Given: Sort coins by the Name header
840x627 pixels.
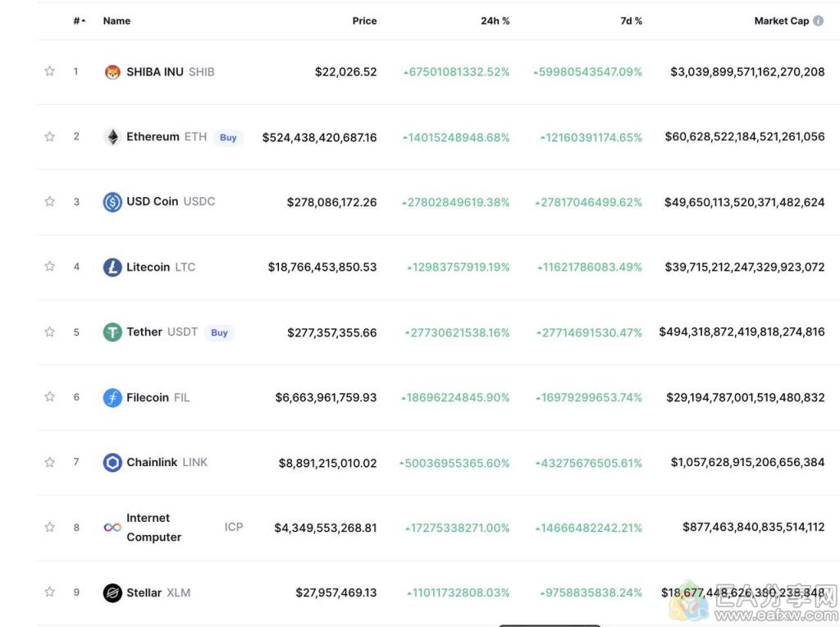Looking at the screenshot, I should click(x=116, y=21).
